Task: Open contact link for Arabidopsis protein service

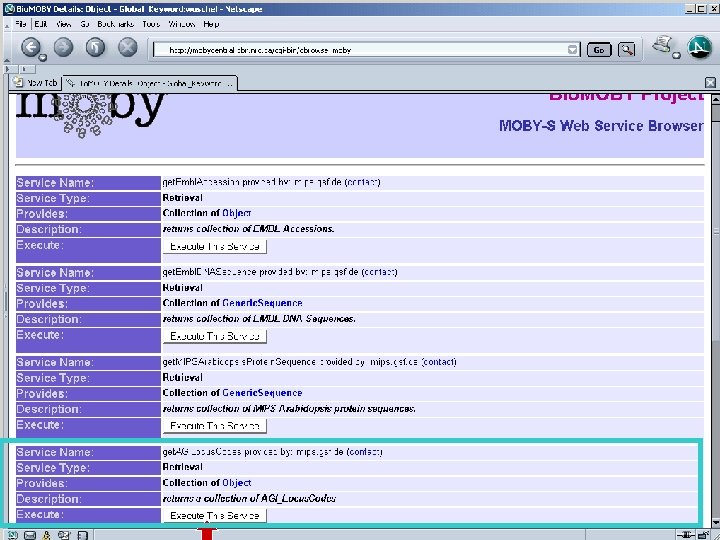Action: click(439, 362)
